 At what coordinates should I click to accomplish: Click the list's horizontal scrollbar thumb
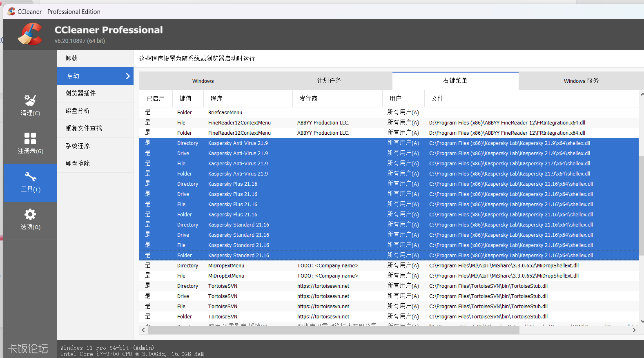(x=333, y=330)
